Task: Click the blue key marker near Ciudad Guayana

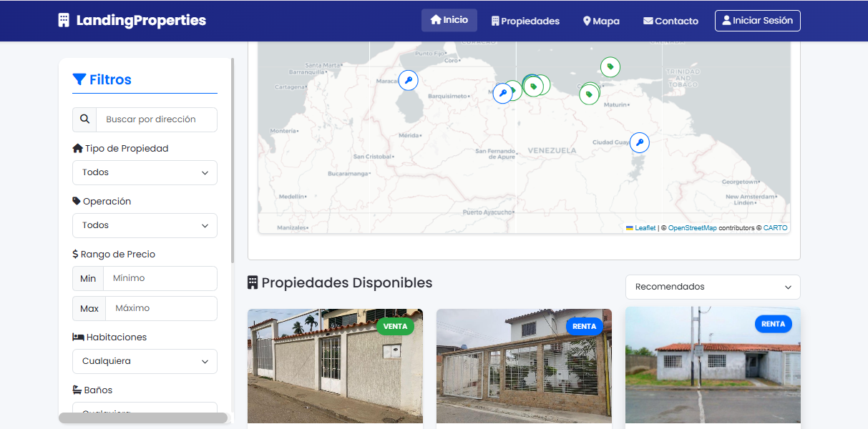Action: pos(640,142)
